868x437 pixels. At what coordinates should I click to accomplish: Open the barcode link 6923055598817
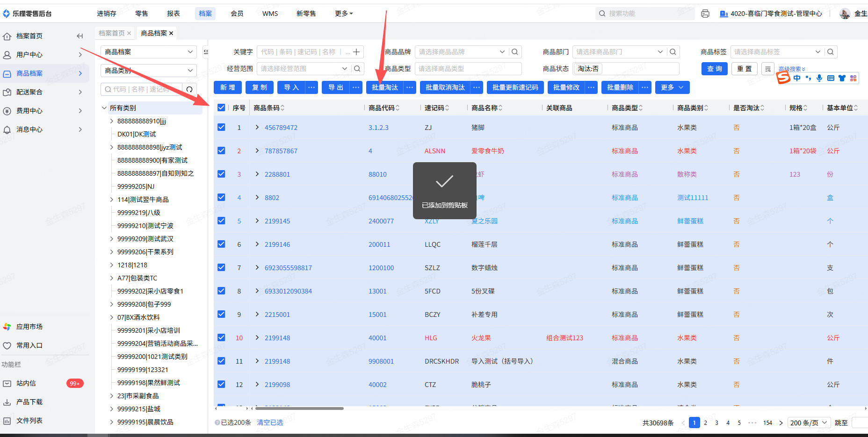pos(288,268)
